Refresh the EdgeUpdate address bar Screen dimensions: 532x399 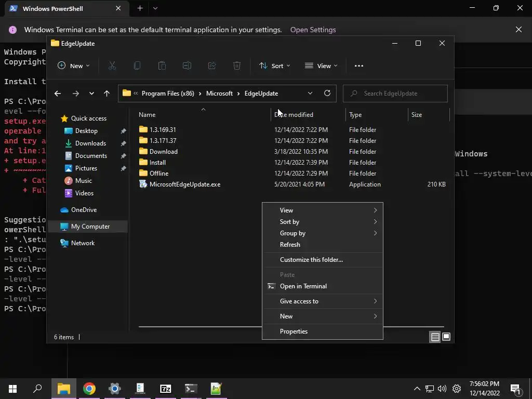(x=327, y=93)
